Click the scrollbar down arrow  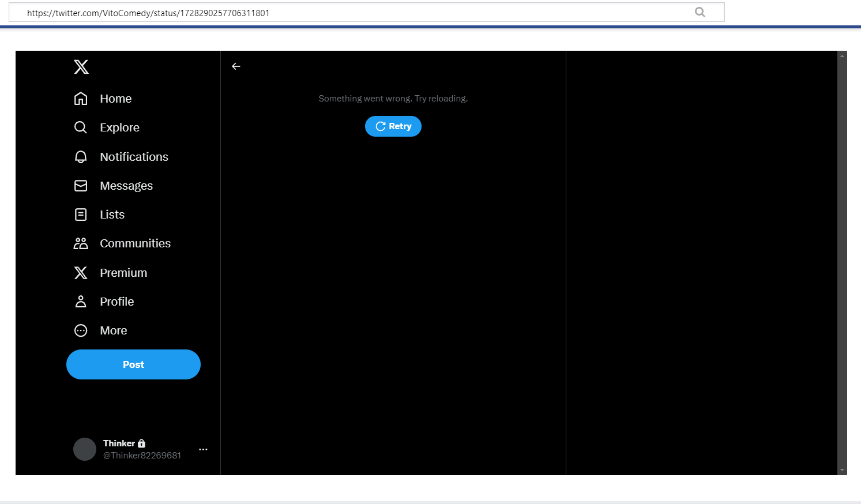coord(842,470)
